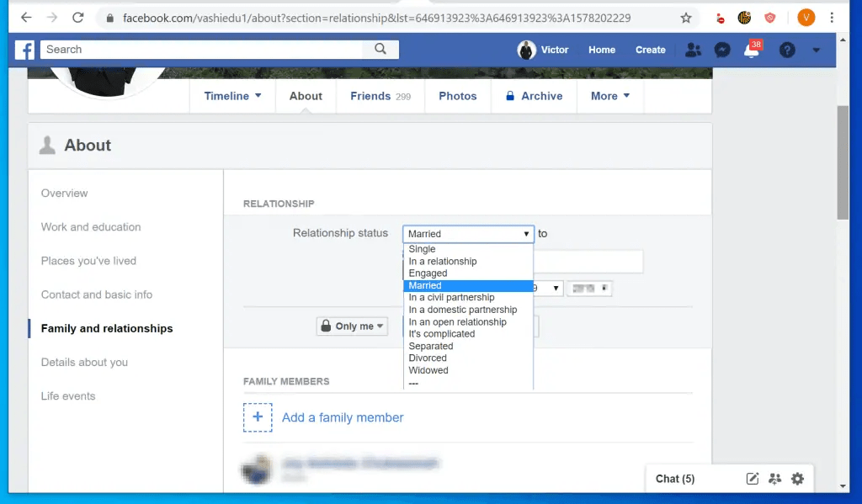Open Messenger from the top bar
The height and width of the screenshot is (504, 862).
tap(721, 50)
